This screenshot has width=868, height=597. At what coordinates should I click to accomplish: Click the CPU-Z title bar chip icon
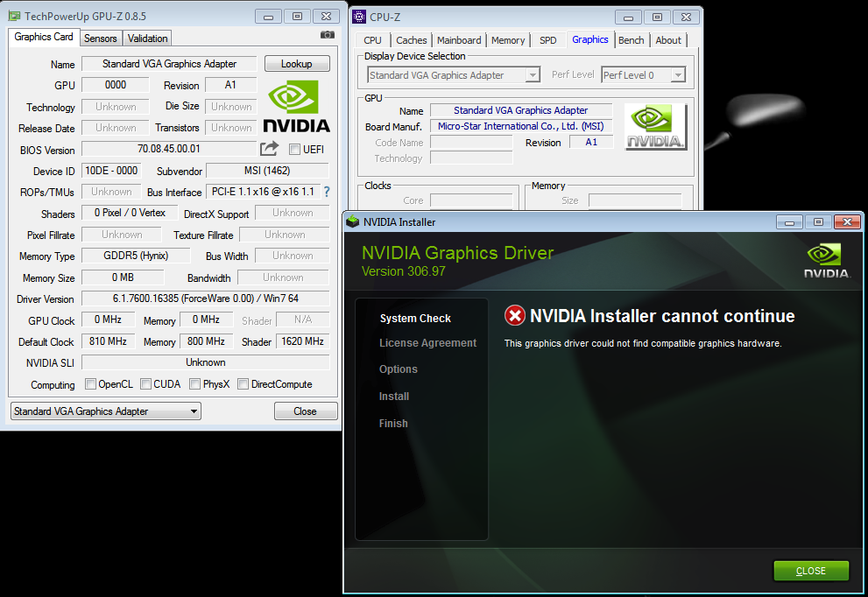(359, 17)
